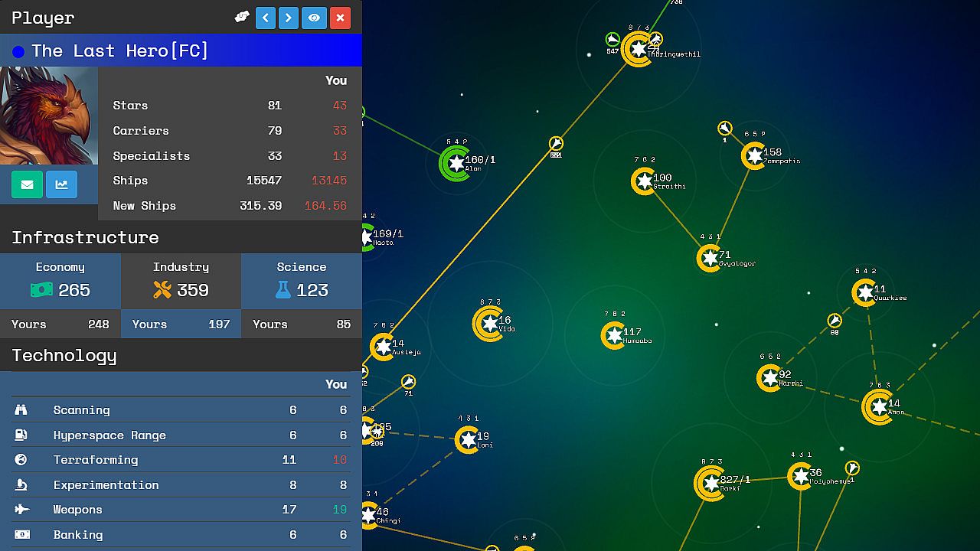Click the Ships value '15547'
980x551 pixels.
(x=264, y=181)
